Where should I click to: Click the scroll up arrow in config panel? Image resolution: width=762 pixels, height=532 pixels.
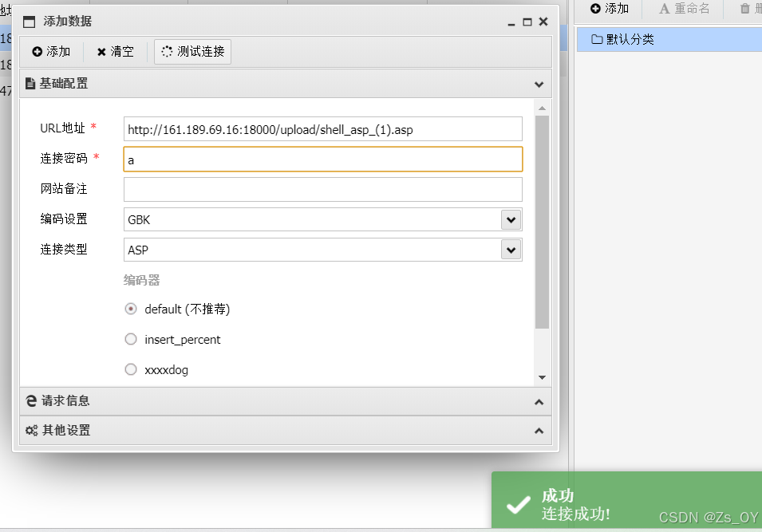point(542,108)
